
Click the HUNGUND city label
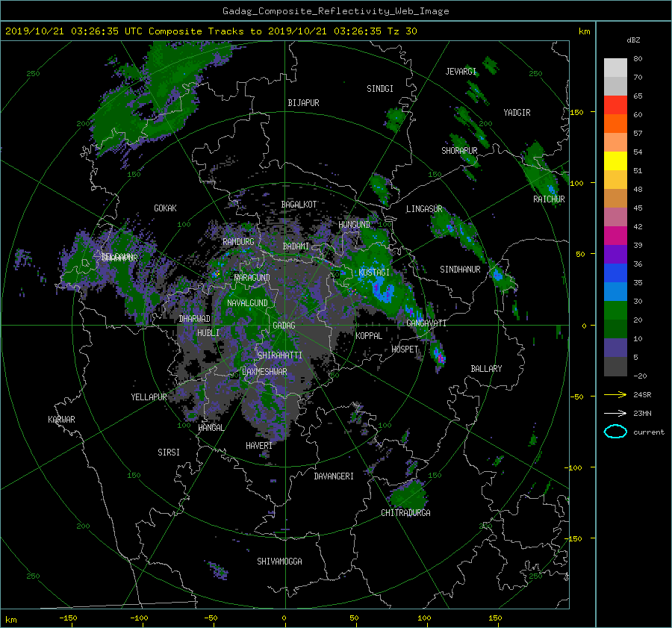pyautogui.click(x=354, y=225)
